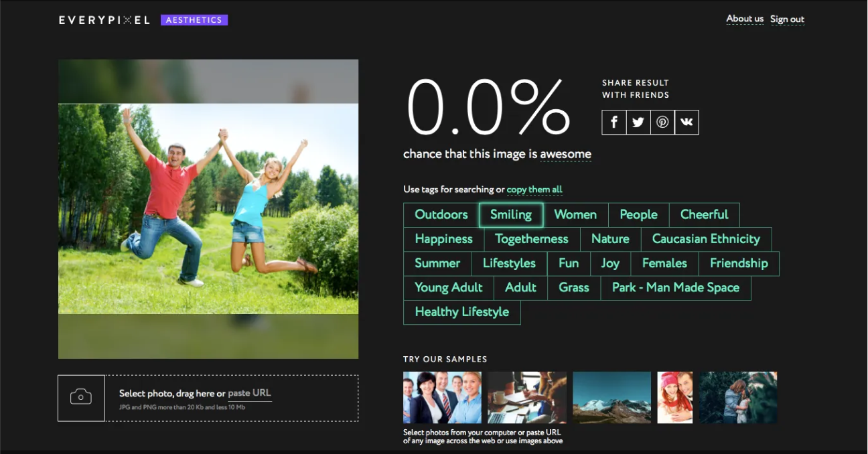
Task: Select the People tag
Action: click(638, 215)
